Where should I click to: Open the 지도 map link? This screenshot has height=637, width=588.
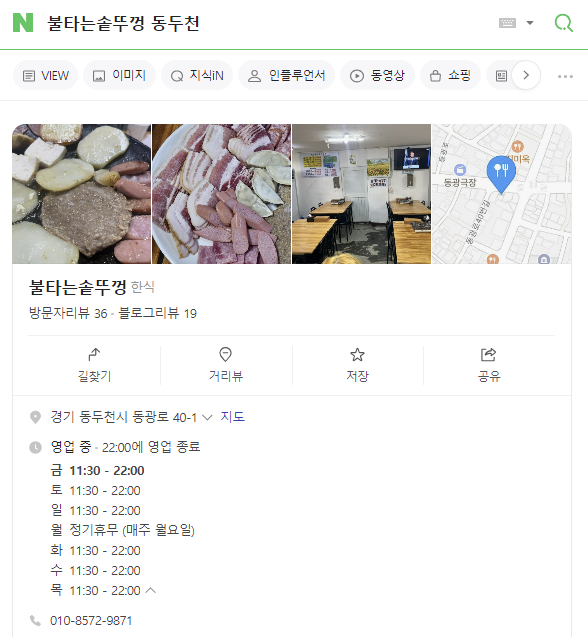(x=232, y=417)
